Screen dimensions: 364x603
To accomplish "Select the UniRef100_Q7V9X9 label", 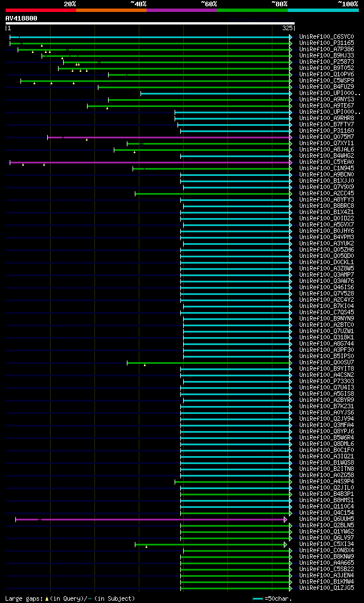I will pos(327,187).
